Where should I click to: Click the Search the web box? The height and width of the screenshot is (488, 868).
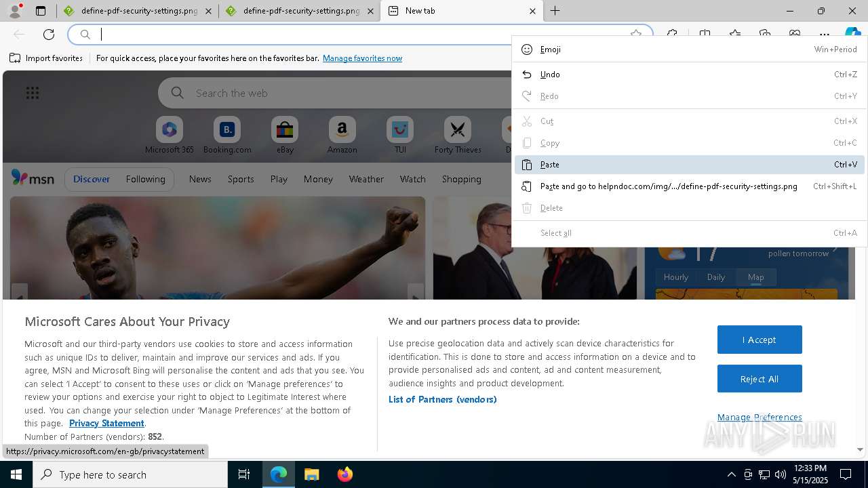(x=336, y=93)
